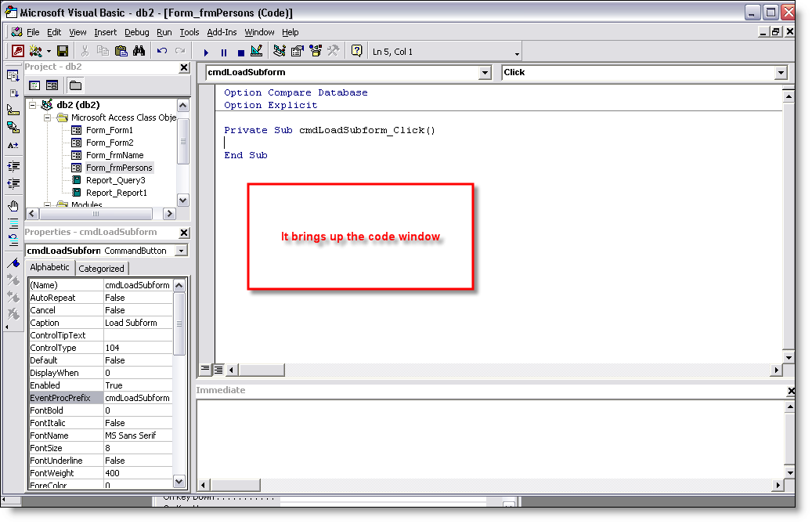The width and height of the screenshot is (812, 524).
Task: Click the properties list scroll down arrow
Action: pos(179,481)
